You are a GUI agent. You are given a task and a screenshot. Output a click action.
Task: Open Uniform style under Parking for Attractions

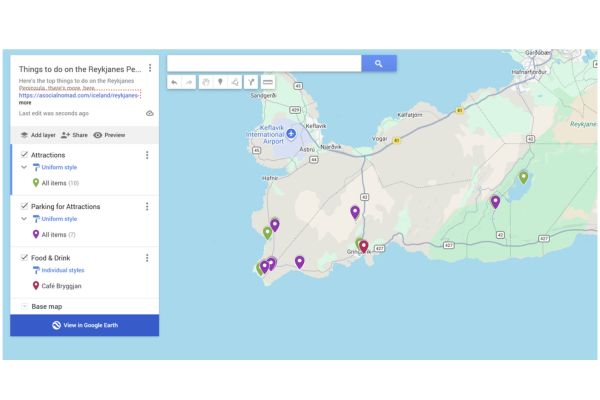click(59, 219)
